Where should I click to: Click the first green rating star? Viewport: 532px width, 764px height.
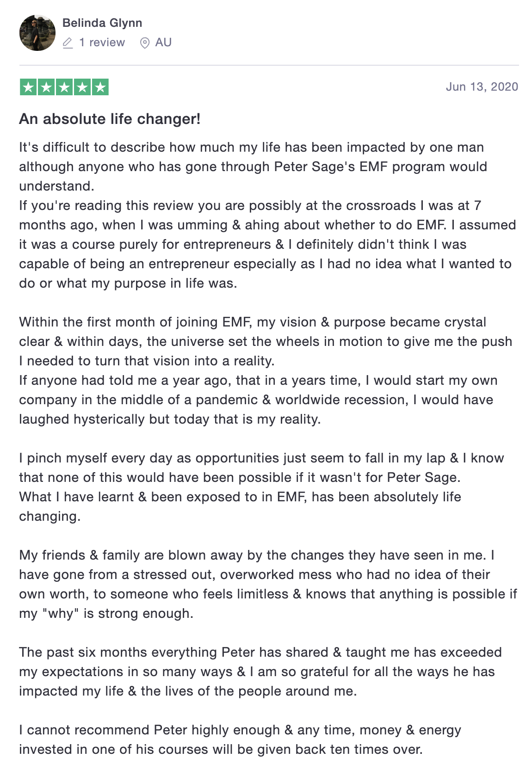click(28, 87)
